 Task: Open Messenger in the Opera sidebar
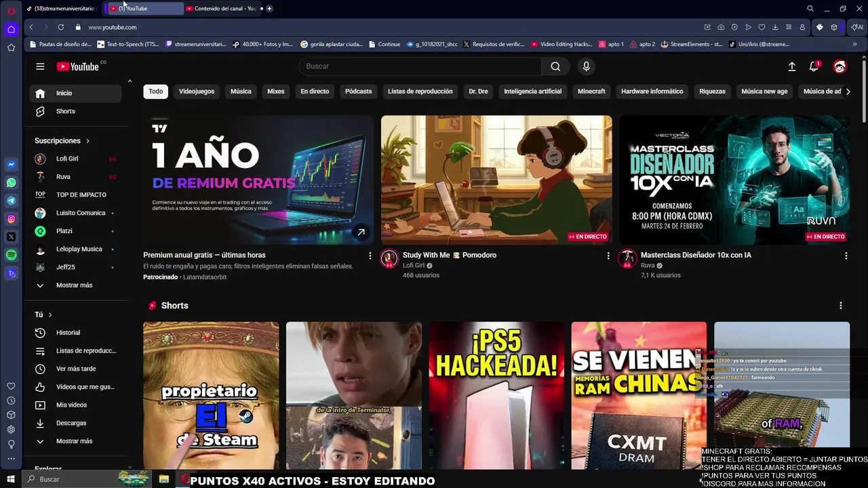tap(12, 165)
